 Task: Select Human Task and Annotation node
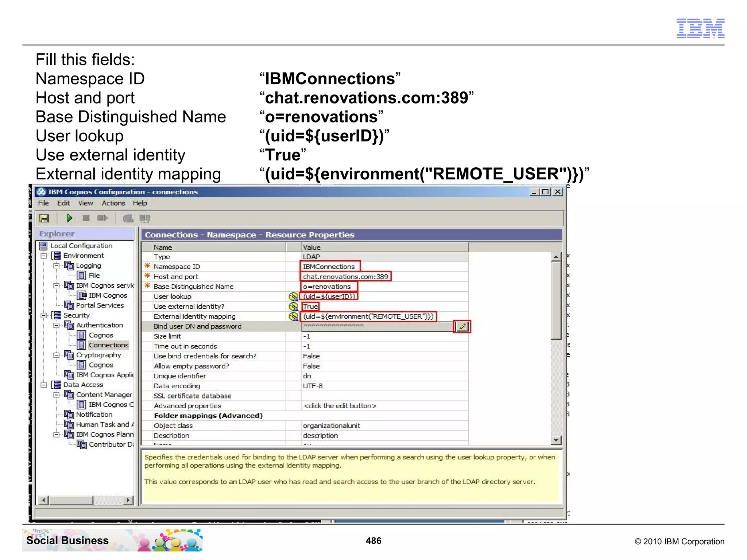[105, 424]
